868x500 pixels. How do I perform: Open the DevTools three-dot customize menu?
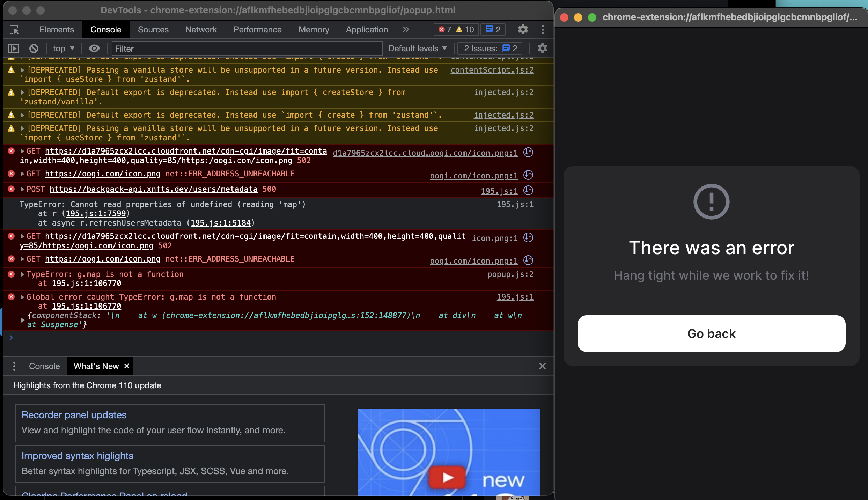(x=543, y=30)
